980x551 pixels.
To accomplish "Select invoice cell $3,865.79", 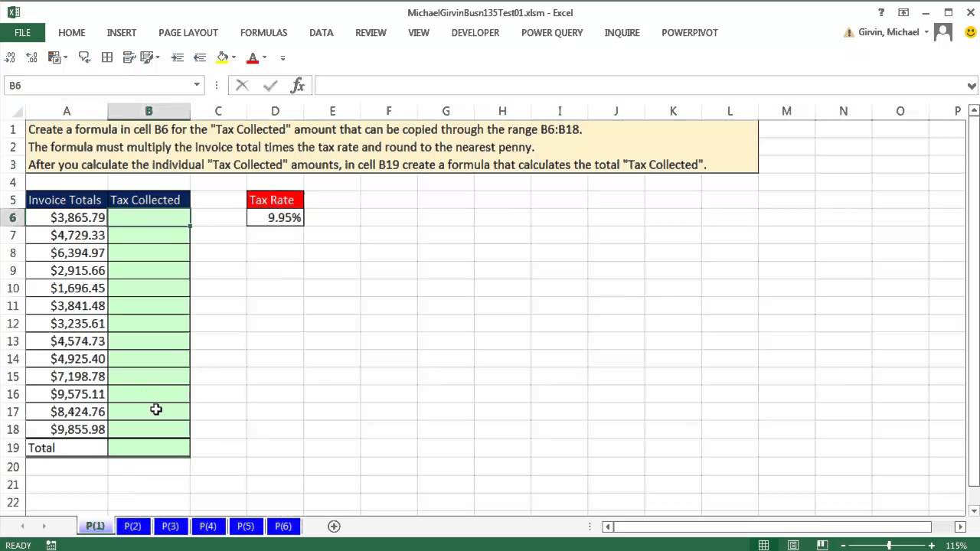I will click(x=67, y=217).
